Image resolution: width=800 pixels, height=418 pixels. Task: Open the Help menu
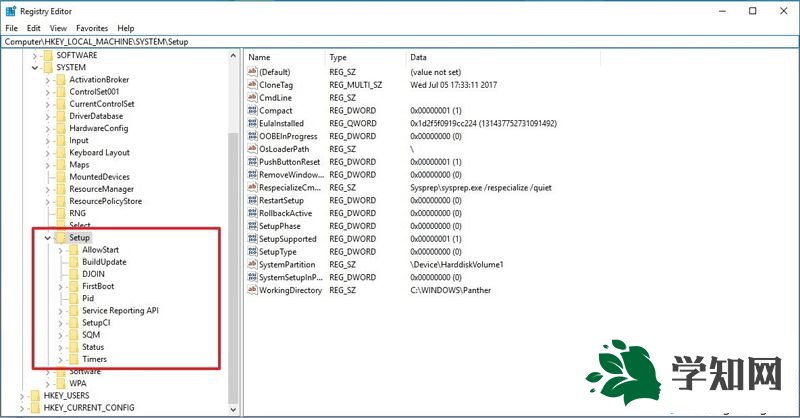click(x=126, y=28)
